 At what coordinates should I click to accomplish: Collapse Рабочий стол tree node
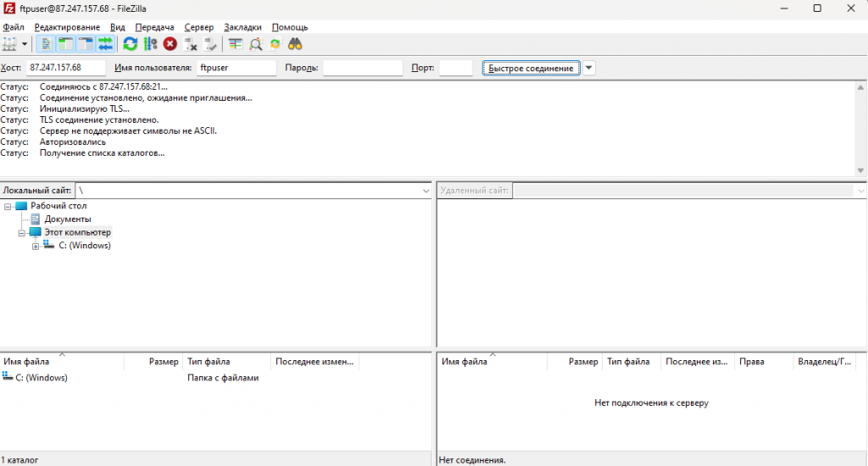coord(8,207)
